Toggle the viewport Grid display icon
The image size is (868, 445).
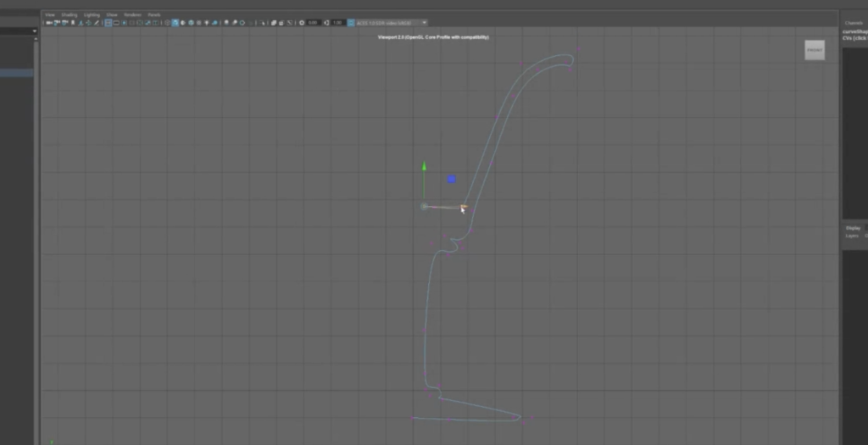coord(108,23)
